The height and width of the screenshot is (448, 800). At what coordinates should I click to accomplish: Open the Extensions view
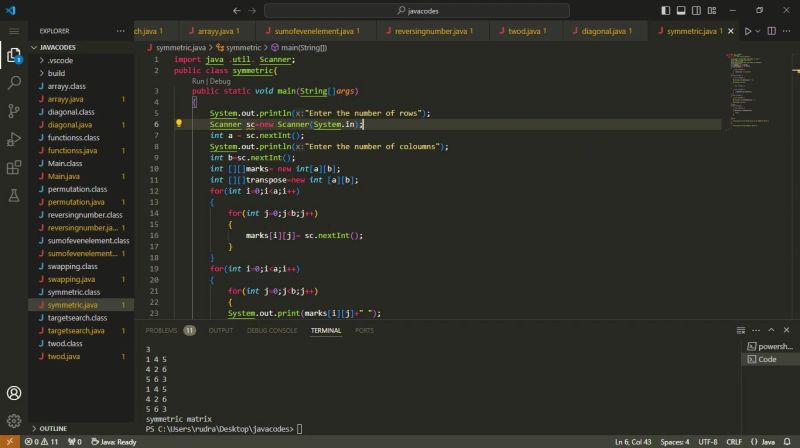[14, 167]
